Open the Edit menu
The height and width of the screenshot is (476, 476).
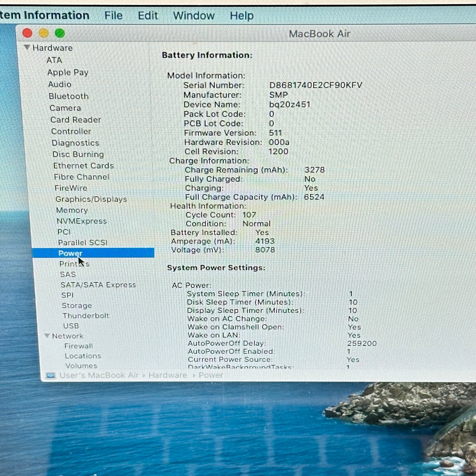(148, 15)
